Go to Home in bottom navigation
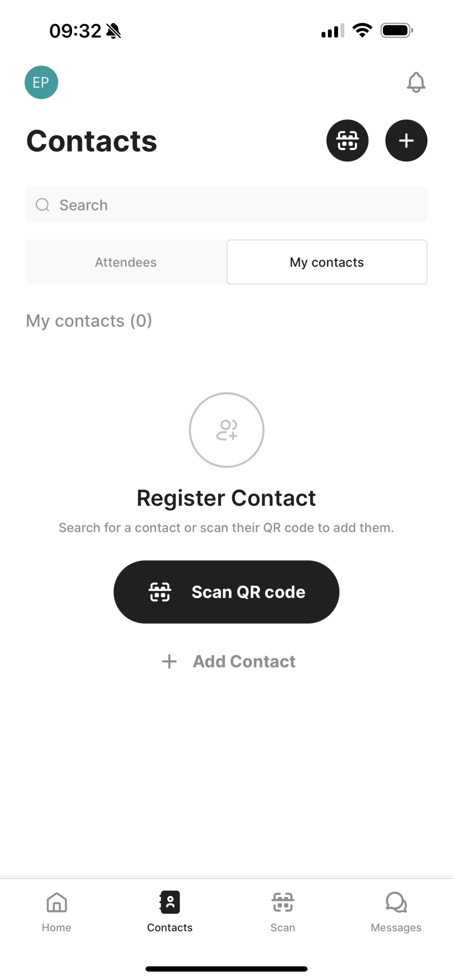 pos(57,912)
